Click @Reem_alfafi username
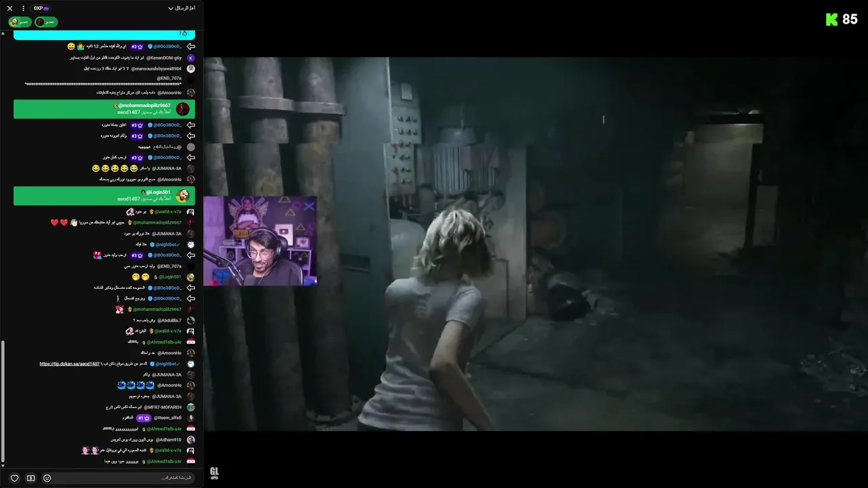Screen dimensions: 868x488 coord(167,418)
